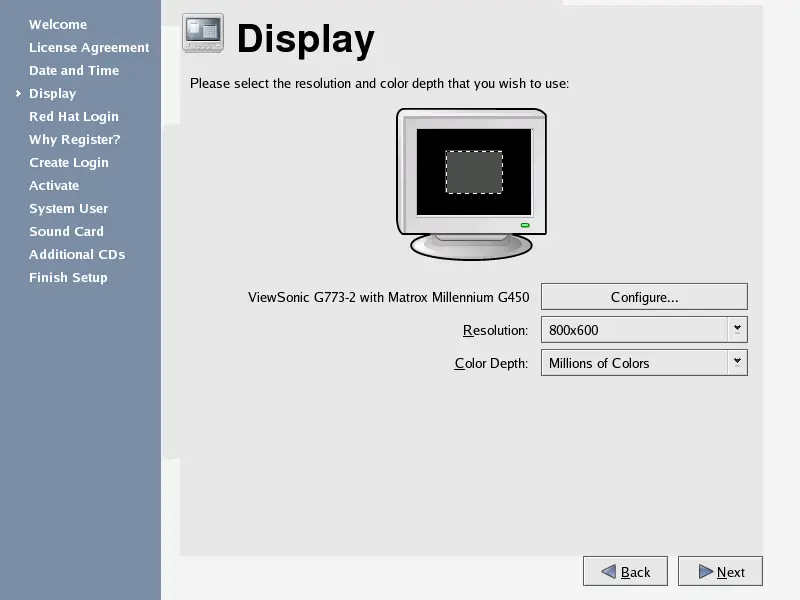The height and width of the screenshot is (600, 800).
Task: Select Red Hat Login in sidebar
Action: pyautogui.click(x=74, y=117)
